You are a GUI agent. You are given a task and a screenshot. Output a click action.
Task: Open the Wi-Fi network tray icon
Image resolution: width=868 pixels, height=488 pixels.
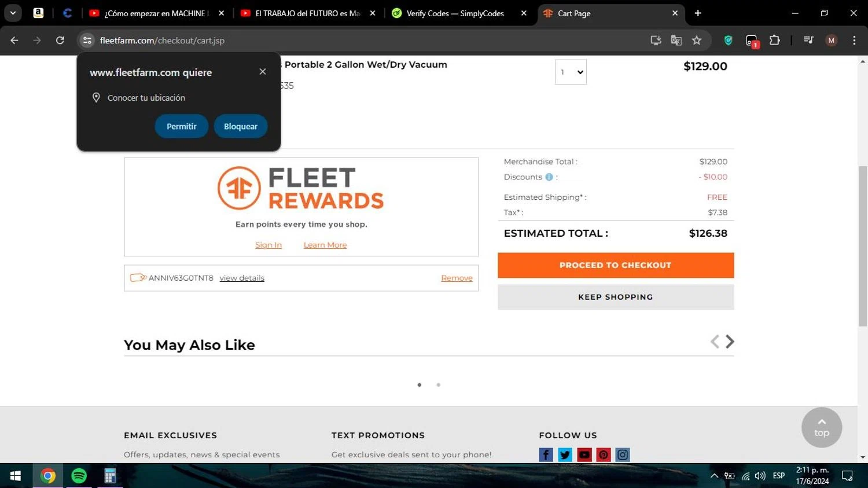(745, 476)
